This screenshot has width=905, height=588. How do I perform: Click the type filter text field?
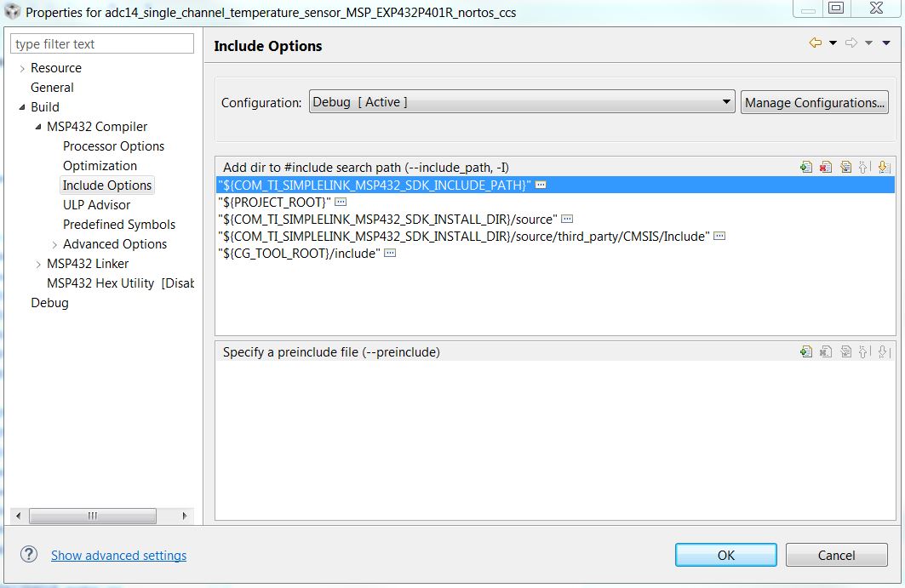click(x=102, y=44)
